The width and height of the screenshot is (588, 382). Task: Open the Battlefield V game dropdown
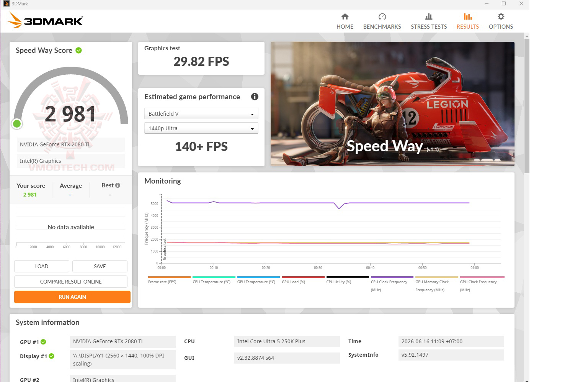(201, 114)
